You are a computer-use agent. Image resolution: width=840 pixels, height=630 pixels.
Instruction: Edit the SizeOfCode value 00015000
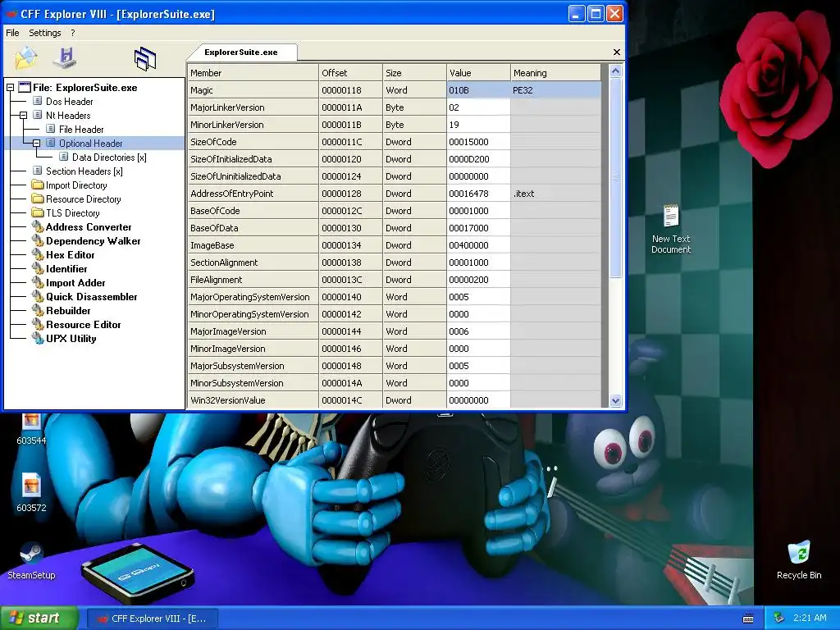[x=478, y=141]
